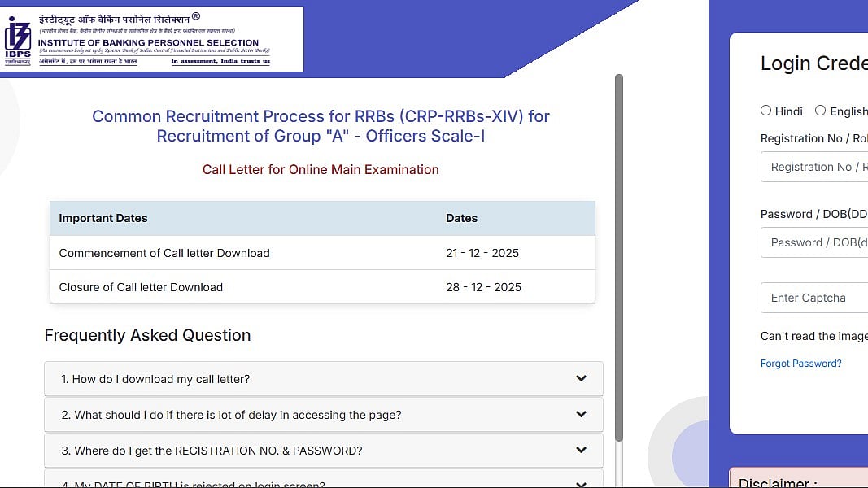Viewport: 868px width, 488px height.
Task: Click the "Can't read the image" text
Action: click(813, 336)
